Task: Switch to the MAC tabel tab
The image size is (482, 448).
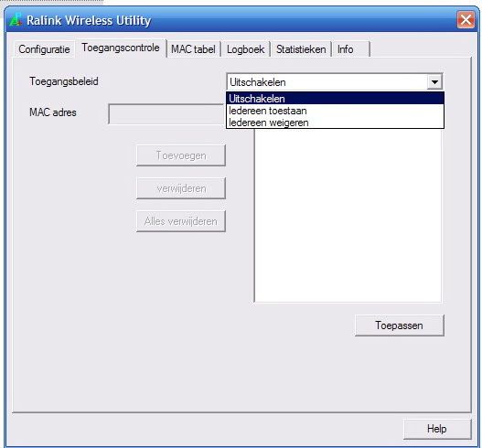Action: tap(193, 49)
